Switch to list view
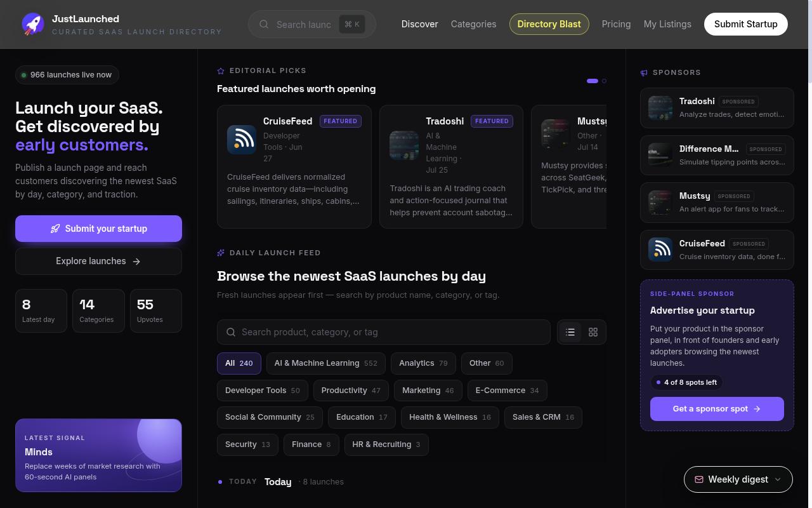 pyautogui.click(x=570, y=332)
